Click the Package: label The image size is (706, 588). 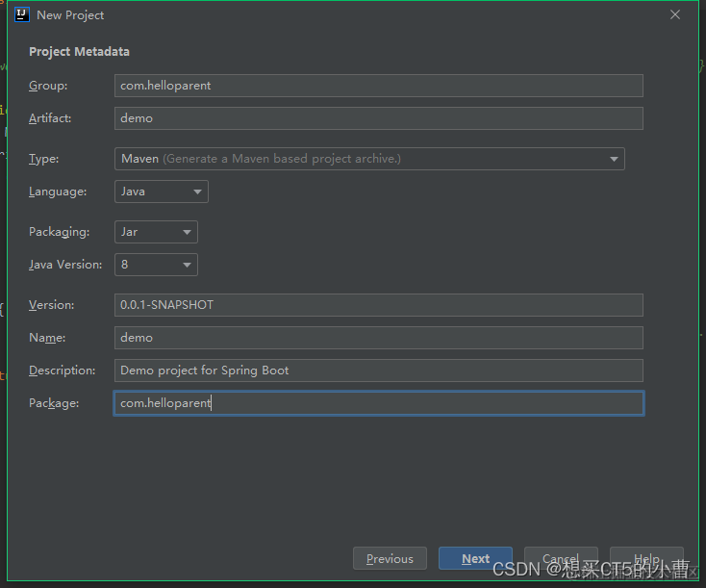coord(54,403)
